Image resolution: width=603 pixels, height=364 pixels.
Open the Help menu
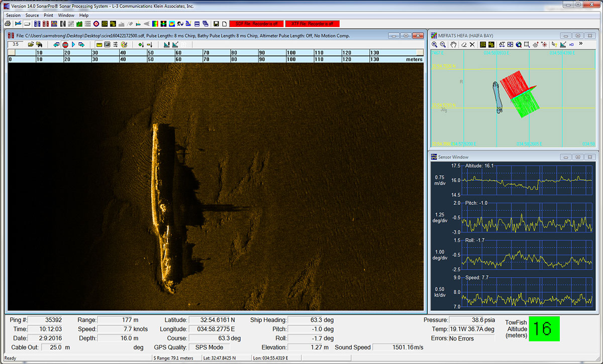click(84, 16)
